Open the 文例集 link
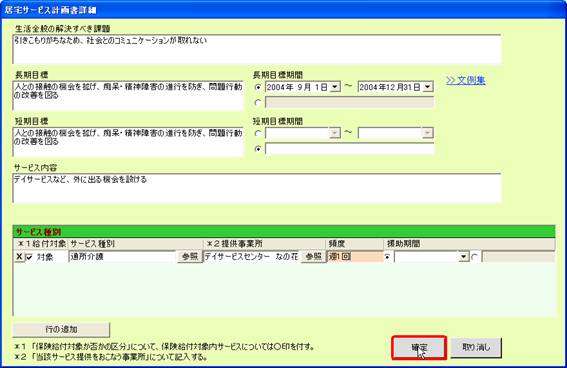The image size is (567, 368). pos(466,80)
